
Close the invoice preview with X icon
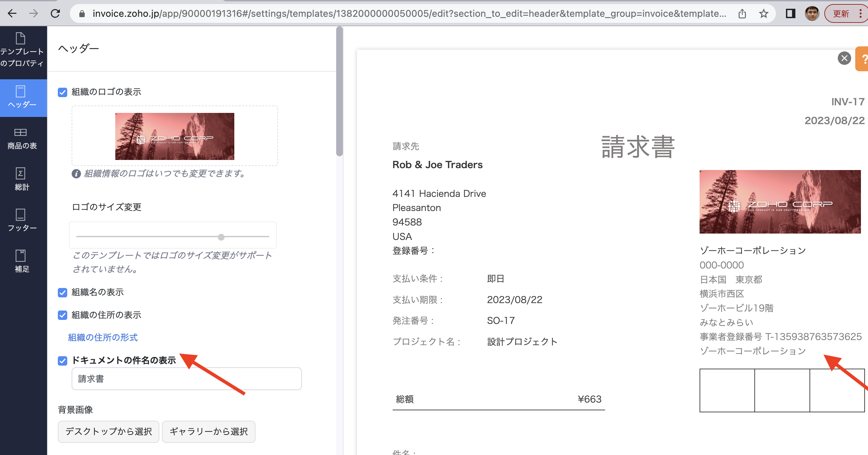click(844, 58)
